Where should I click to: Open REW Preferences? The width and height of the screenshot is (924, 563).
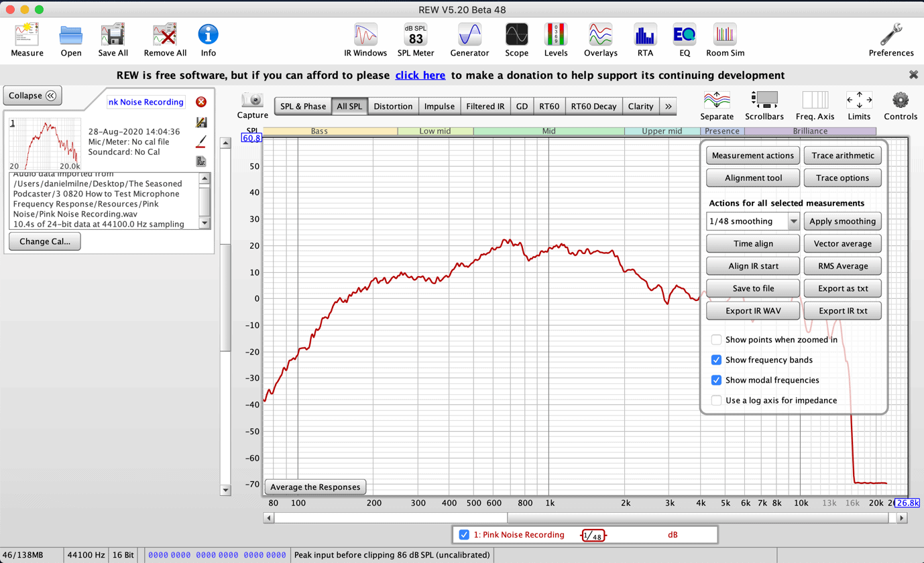pyautogui.click(x=890, y=39)
